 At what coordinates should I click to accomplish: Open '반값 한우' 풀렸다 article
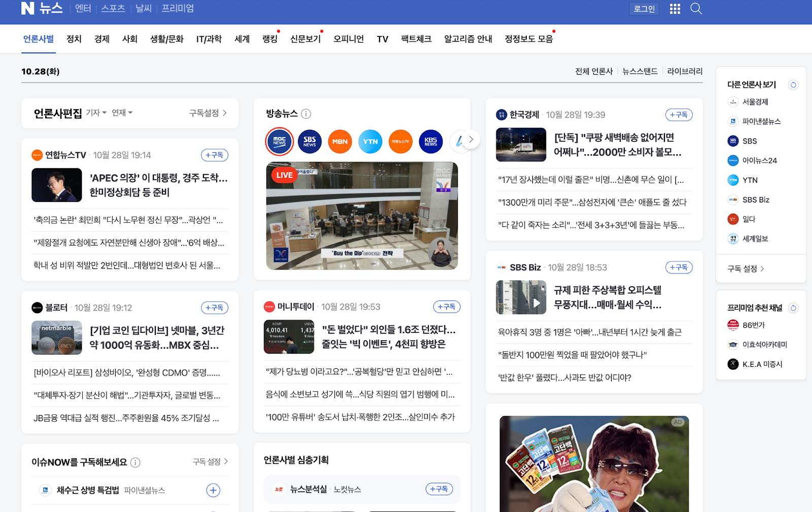[565, 378]
